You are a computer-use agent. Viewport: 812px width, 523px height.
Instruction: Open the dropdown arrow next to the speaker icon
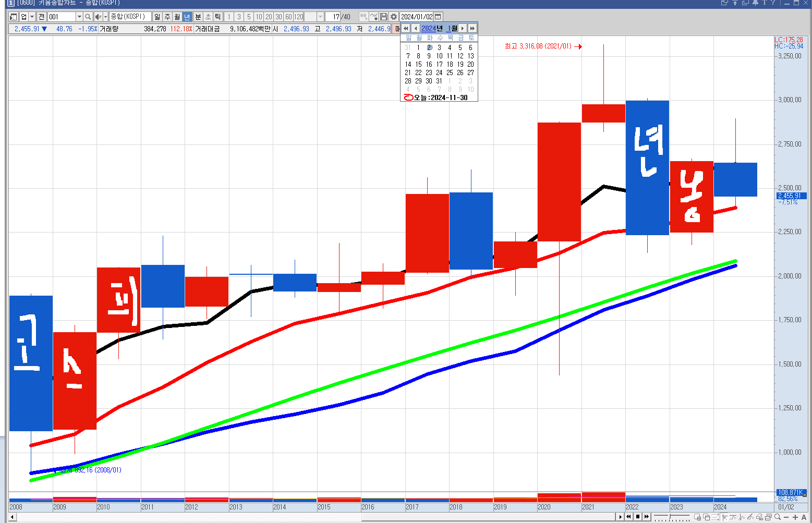click(x=105, y=17)
